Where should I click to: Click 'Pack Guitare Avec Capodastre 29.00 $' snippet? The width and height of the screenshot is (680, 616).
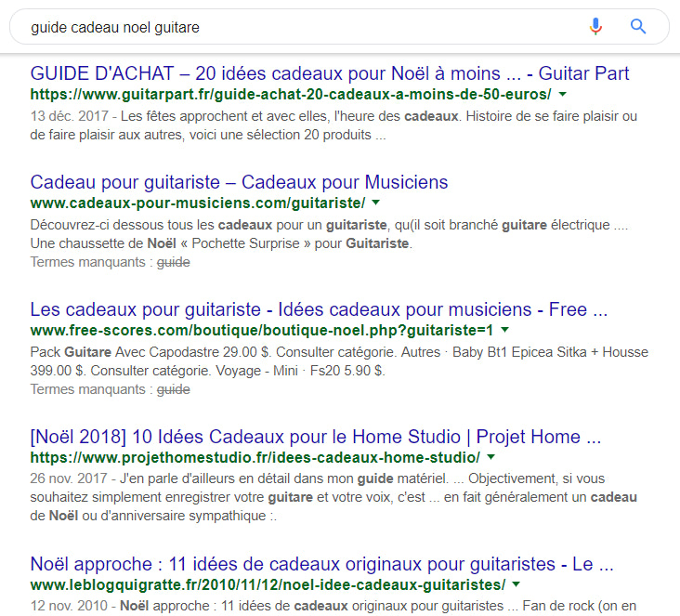(x=150, y=352)
